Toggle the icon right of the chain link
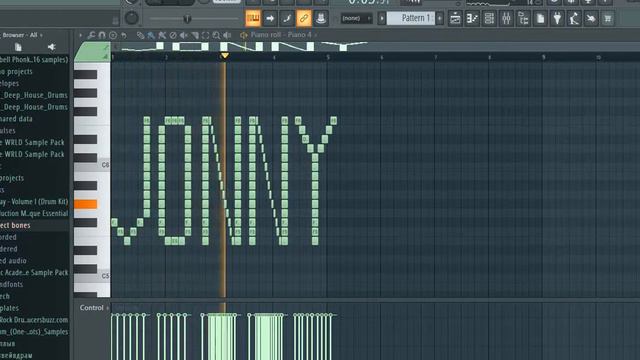This screenshot has width=640, height=360. [321, 18]
